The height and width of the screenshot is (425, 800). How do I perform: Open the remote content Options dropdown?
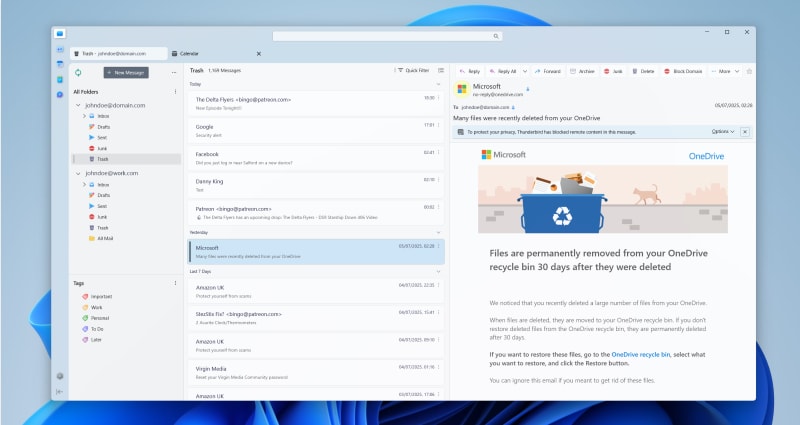(x=723, y=131)
